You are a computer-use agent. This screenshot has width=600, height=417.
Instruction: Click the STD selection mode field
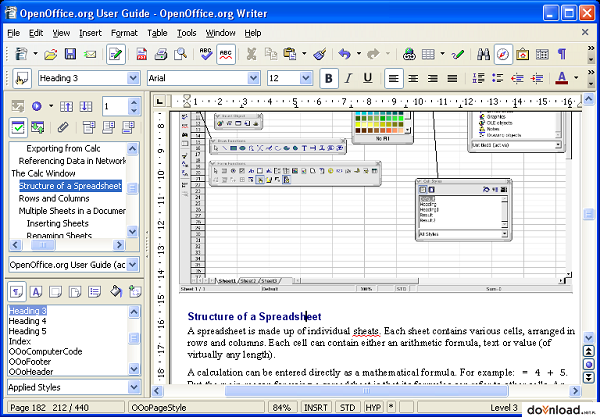tap(347, 408)
